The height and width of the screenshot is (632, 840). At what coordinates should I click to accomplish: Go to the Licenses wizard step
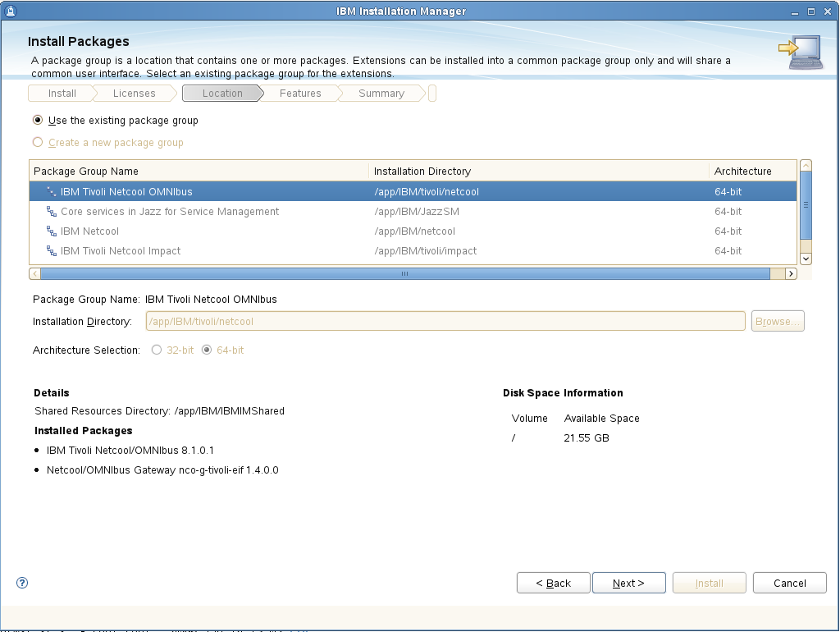point(134,94)
